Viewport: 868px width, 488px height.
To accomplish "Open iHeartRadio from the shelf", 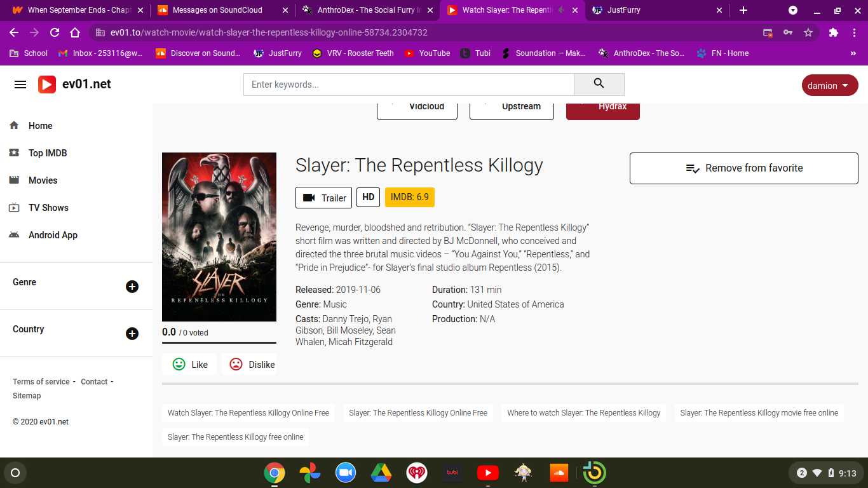I will pos(417,473).
